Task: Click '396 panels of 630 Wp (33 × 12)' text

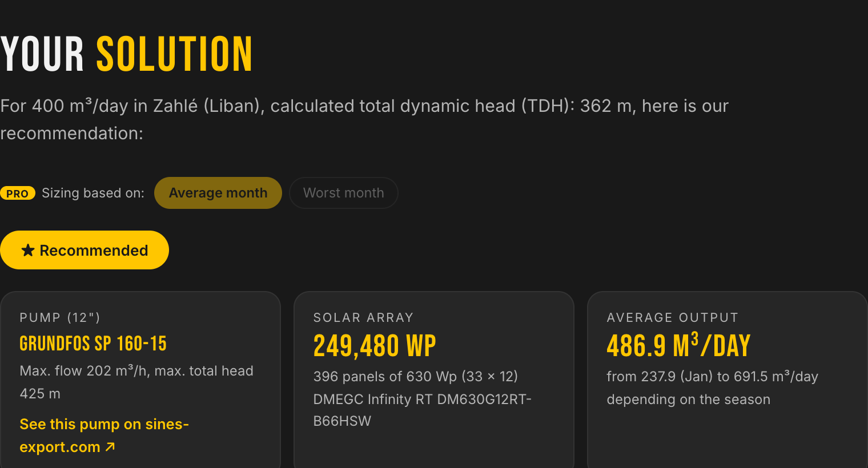Action: 416,376
